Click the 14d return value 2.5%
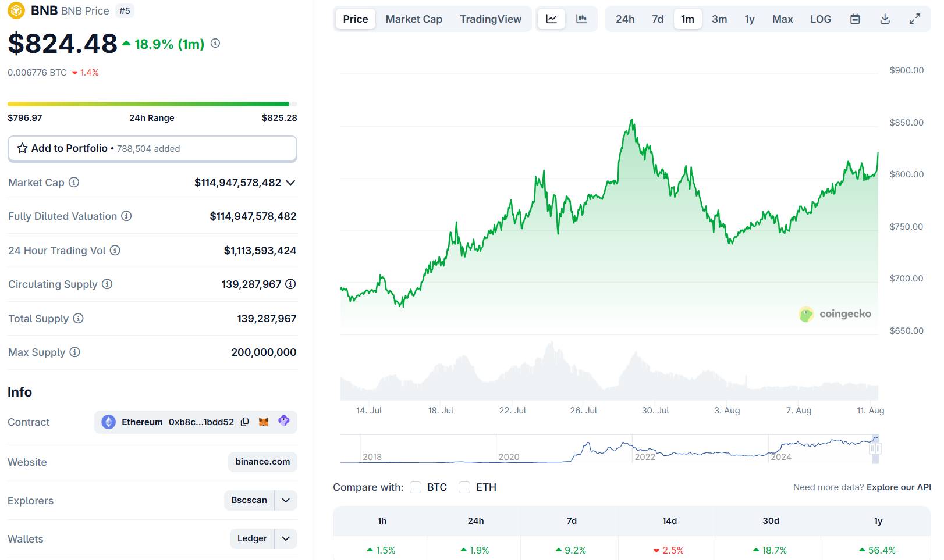 click(x=669, y=550)
